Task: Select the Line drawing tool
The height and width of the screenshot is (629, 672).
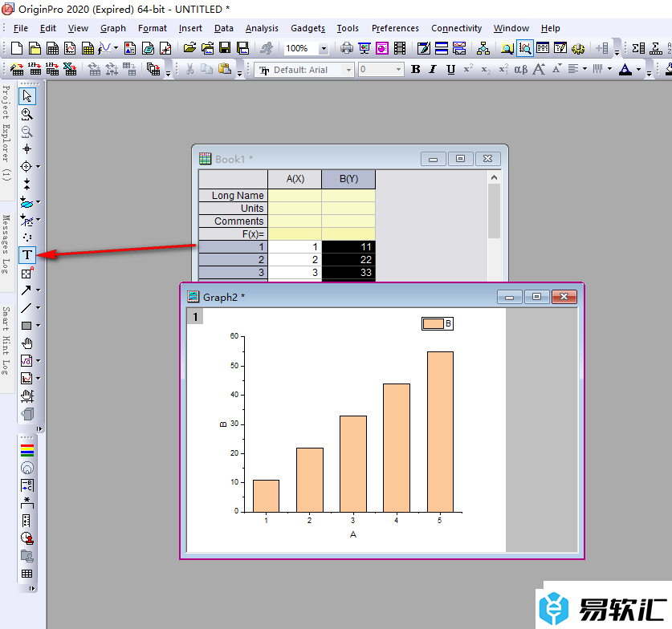Action: pyautogui.click(x=26, y=308)
